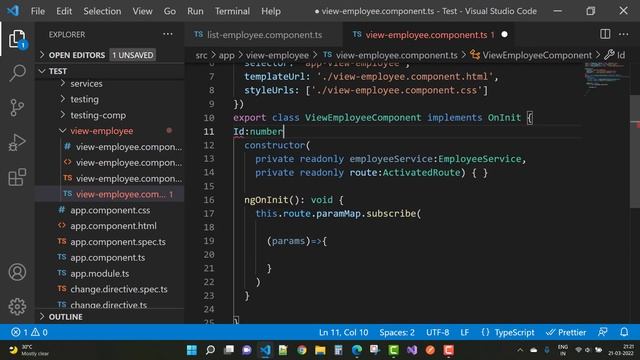Open the Manage gear icon
Viewport: 640px width, 360px height.
point(17,307)
